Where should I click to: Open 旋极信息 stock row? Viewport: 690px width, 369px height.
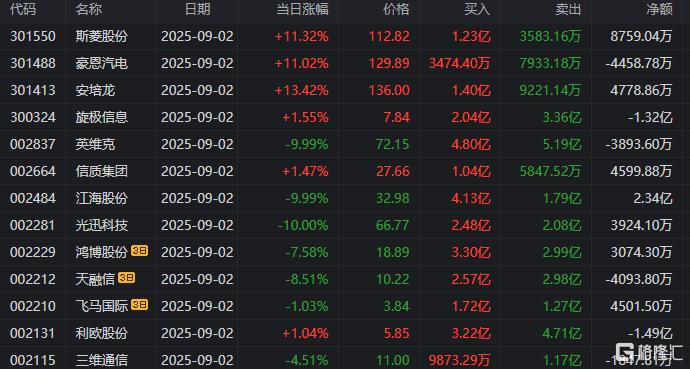(345, 117)
